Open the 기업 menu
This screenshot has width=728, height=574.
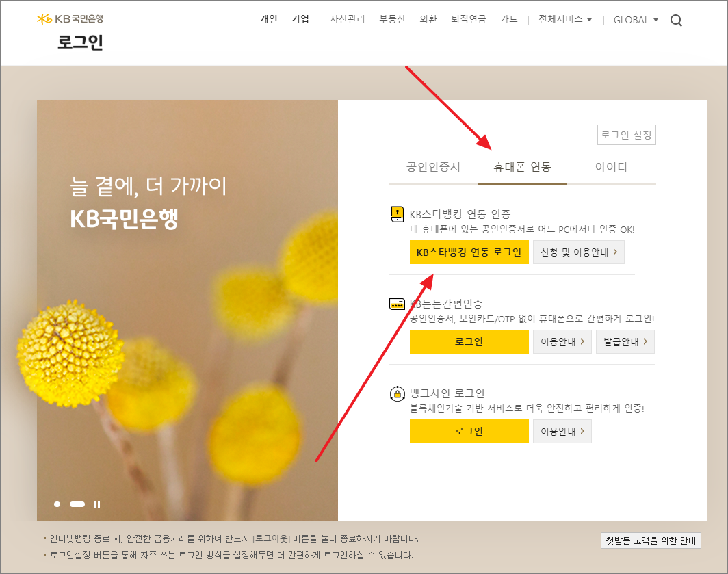click(300, 19)
